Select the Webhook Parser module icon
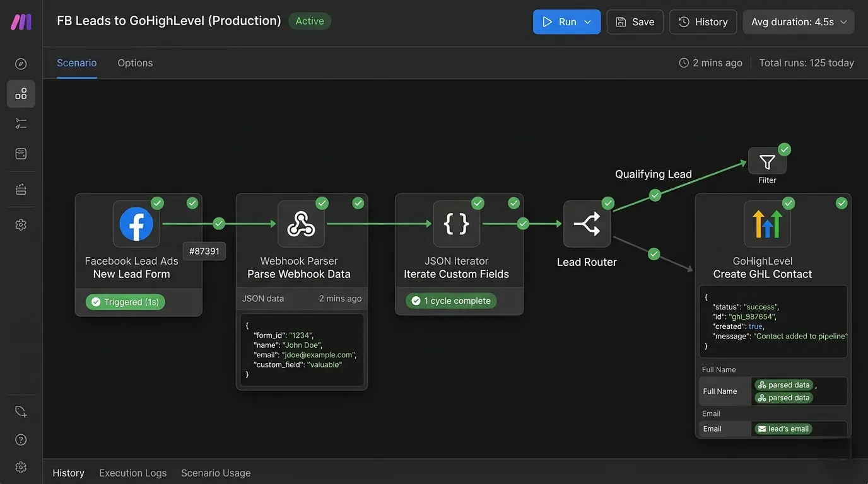The height and width of the screenshot is (484, 868). coord(301,224)
